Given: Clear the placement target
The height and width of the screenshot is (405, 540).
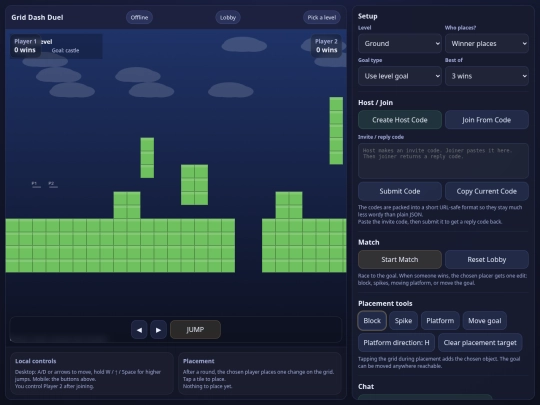Looking at the screenshot, I should pos(480,343).
